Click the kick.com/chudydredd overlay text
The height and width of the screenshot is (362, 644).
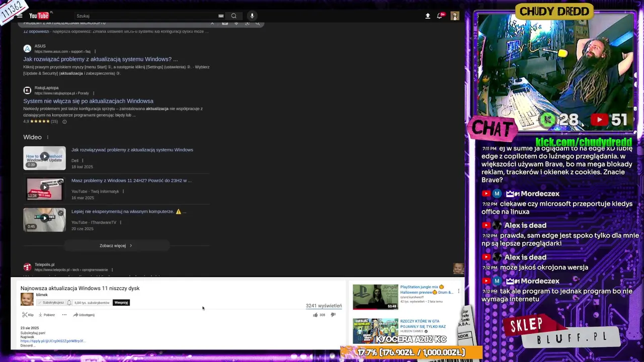[584, 142]
